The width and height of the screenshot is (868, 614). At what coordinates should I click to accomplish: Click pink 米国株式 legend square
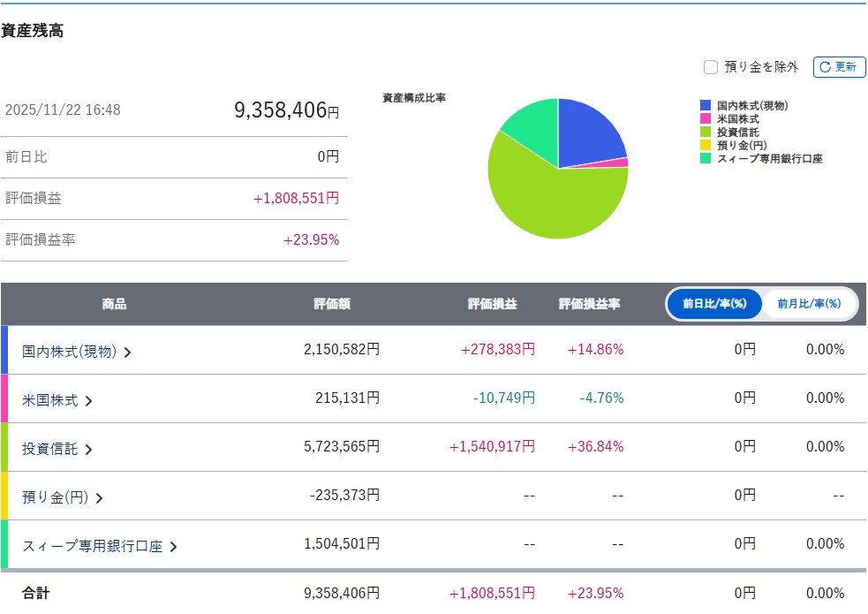pyautogui.click(x=706, y=119)
